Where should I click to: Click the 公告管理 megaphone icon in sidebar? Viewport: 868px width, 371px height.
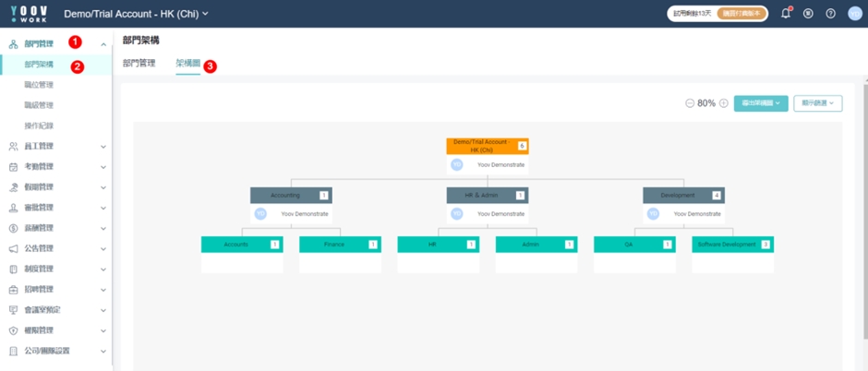pyautogui.click(x=13, y=249)
